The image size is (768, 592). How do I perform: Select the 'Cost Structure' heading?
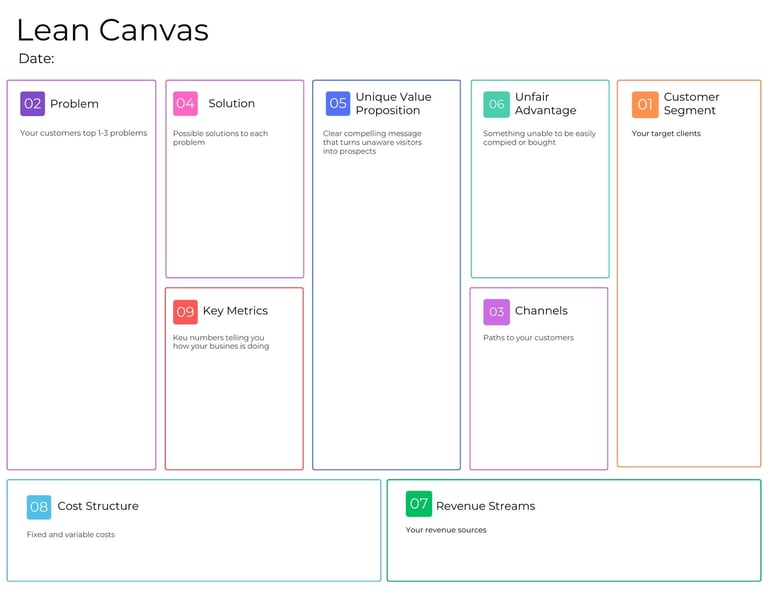pos(98,506)
